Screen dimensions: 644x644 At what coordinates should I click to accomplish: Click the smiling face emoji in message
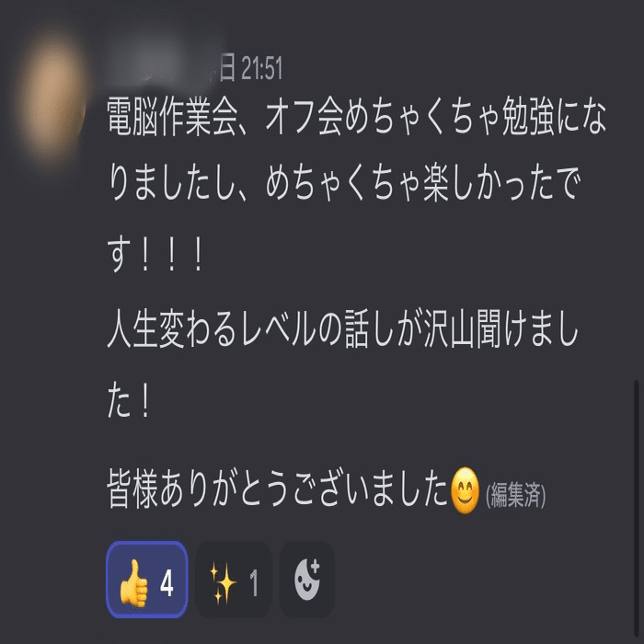tap(465, 490)
